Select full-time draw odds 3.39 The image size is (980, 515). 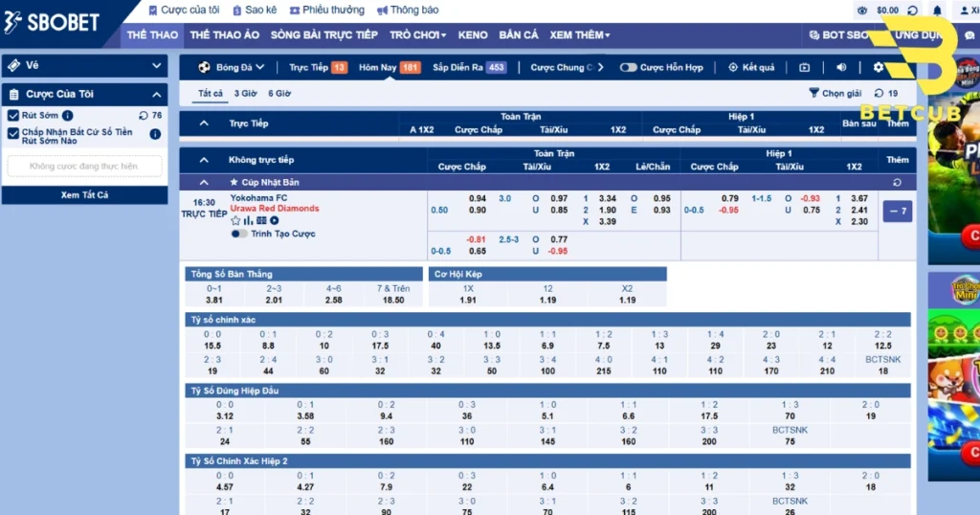click(607, 221)
